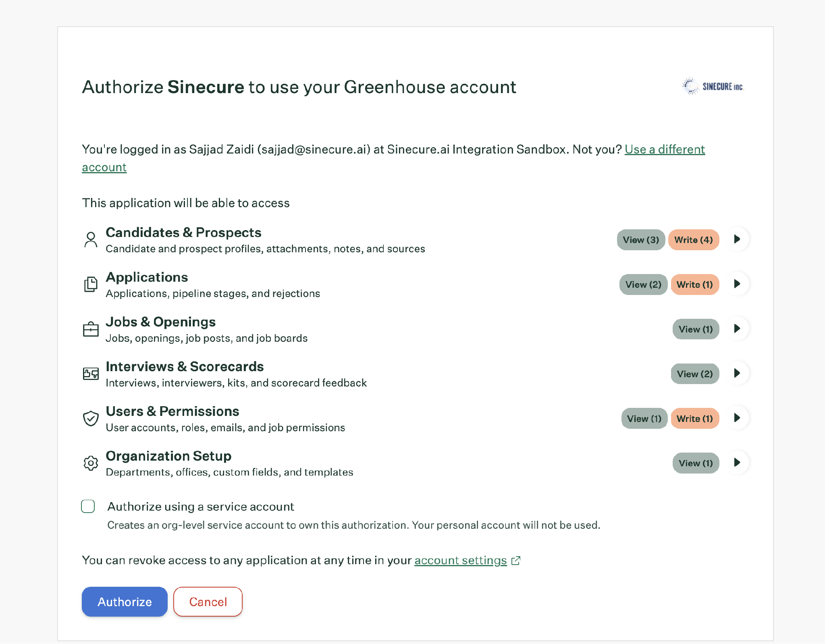Image resolution: width=825 pixels, height=644 pixels.
Task: Click Write (1) badge in Applications row
Action: click(x=695, y=285)
